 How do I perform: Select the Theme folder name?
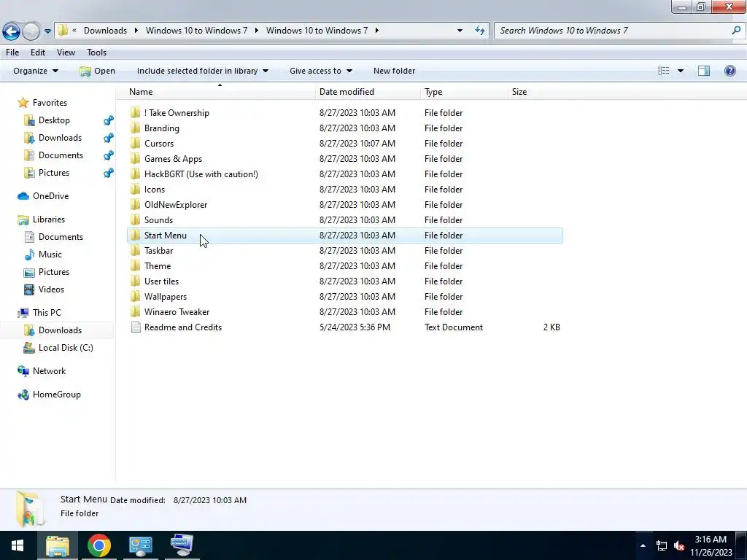point(158,265)
